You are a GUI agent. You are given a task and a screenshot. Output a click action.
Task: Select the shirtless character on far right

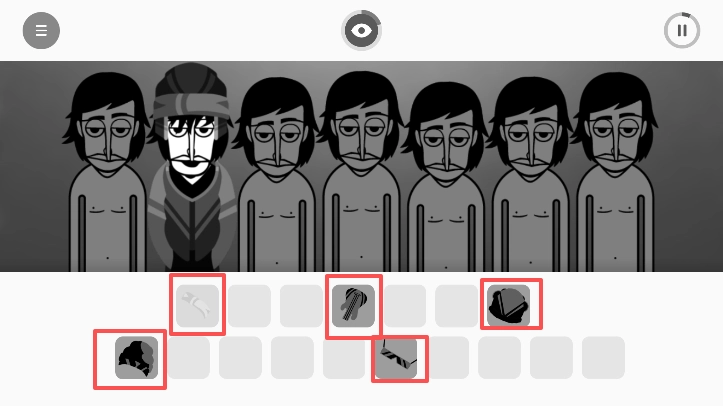[x=615, y=171]
